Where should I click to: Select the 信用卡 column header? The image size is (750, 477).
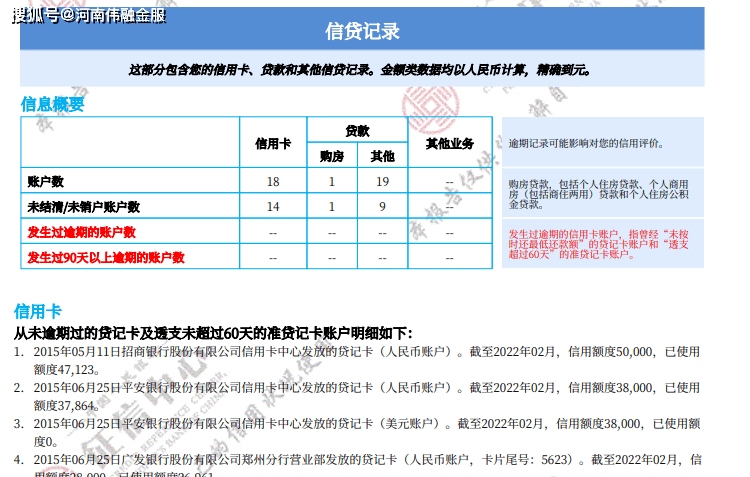(273, 144)
